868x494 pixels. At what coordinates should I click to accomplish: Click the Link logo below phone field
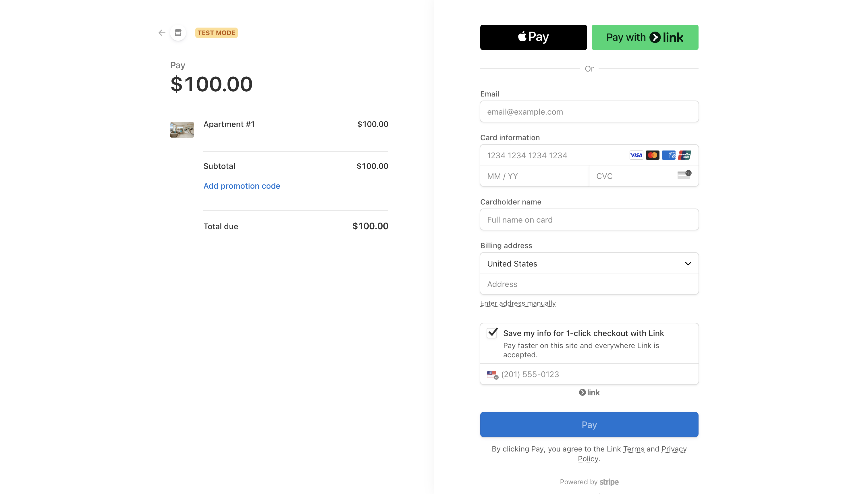[589, 393]
